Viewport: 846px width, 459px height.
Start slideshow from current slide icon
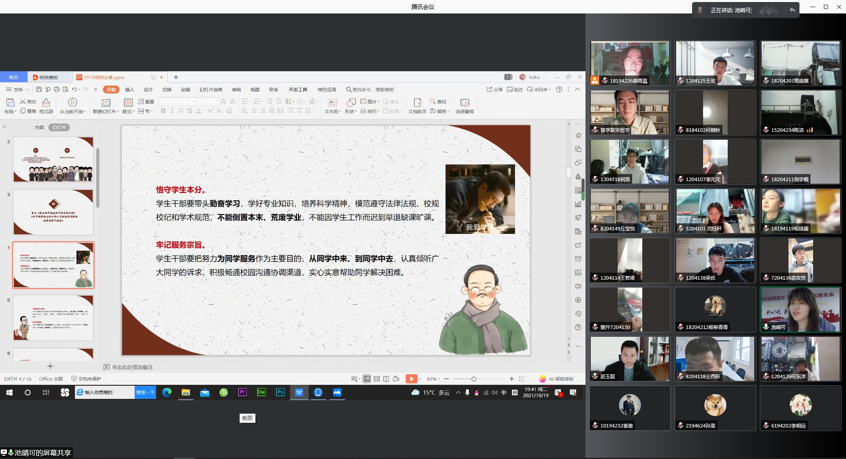coord(72,105)
